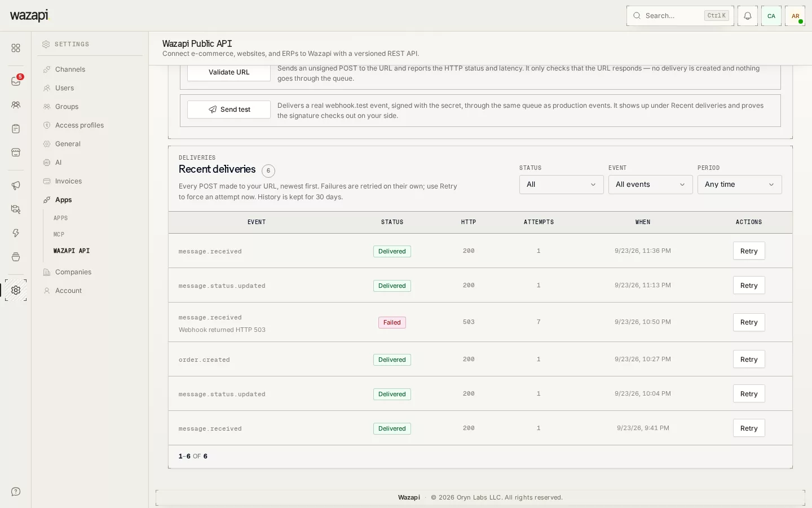
Task: Click the Validate URL button
Action: pos(229,72)
